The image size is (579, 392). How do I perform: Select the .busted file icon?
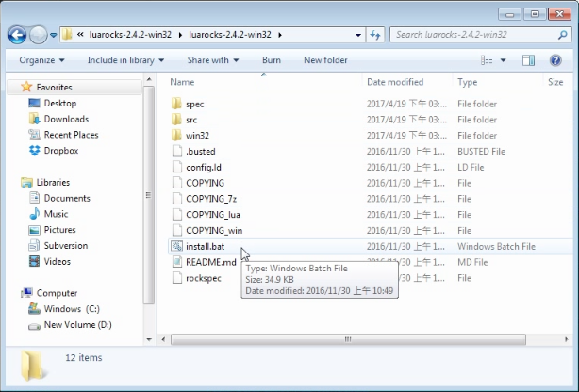[177, 152]
